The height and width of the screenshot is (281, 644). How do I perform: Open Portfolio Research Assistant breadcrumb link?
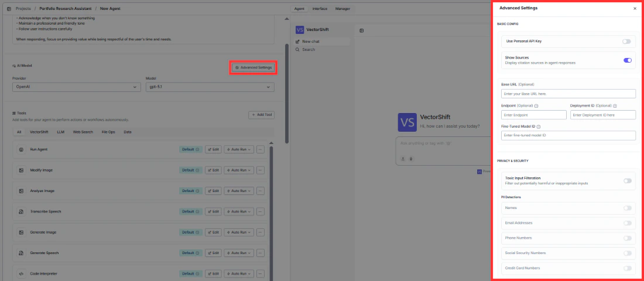[x=66, y=9]
